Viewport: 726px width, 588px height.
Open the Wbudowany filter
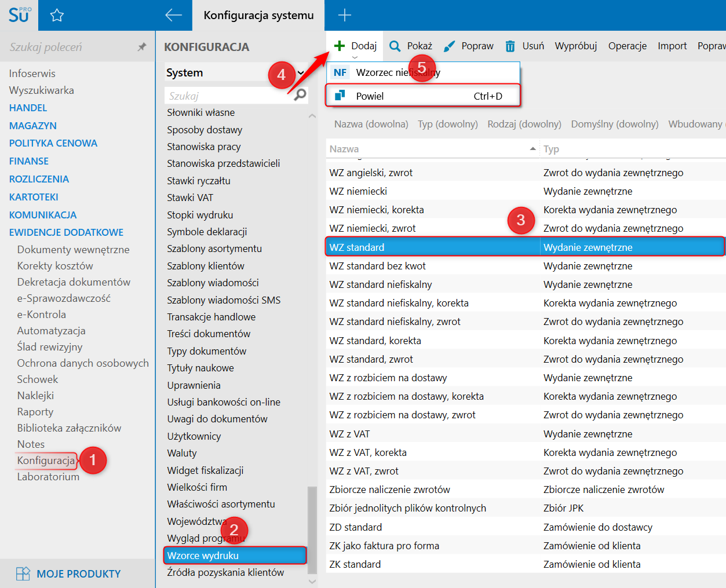(696, 124)
